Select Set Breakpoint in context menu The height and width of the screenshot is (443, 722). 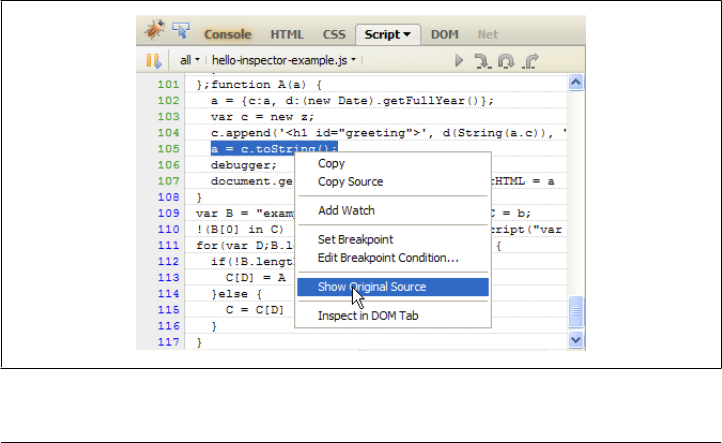(355, 239)
